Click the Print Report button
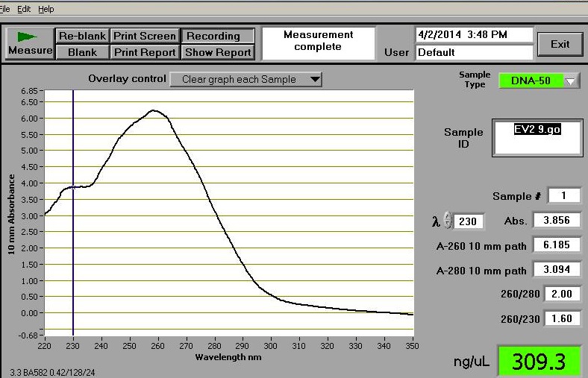 (x=145, y=52)
